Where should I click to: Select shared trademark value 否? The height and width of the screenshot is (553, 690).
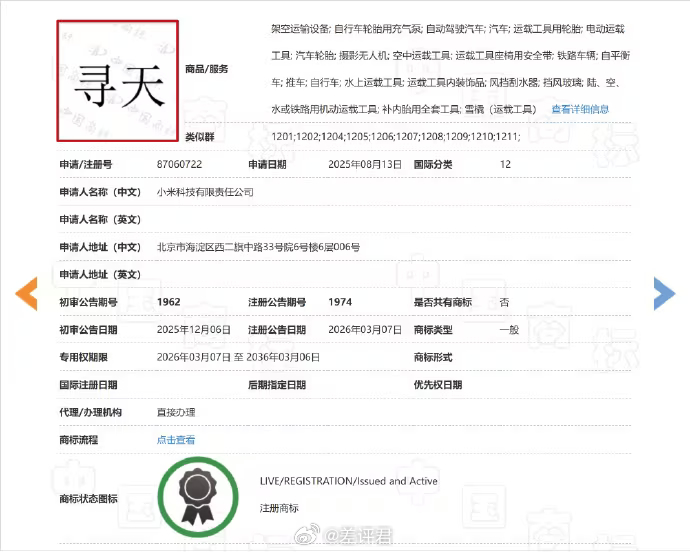coord(504,302)
